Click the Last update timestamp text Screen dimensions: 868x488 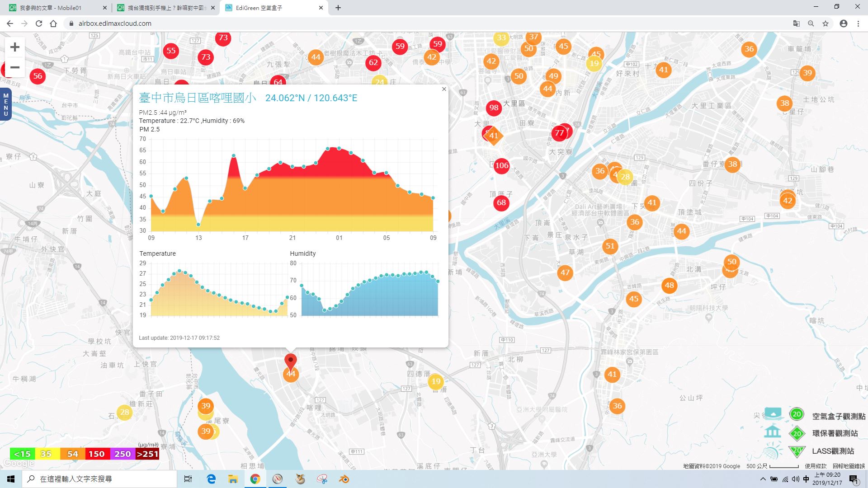click(x=179, y=338)
